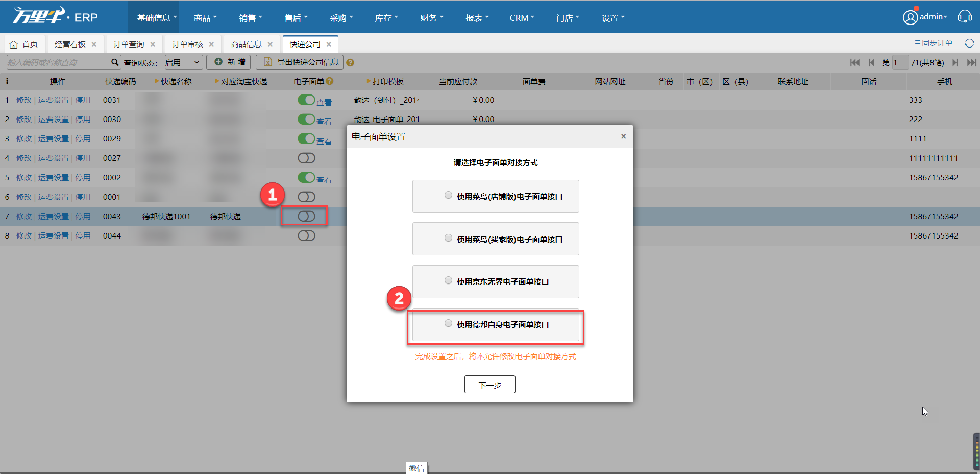980x474 pixels.
Task: Close the 订单审核 tab
Action: (x=211, y=44)
